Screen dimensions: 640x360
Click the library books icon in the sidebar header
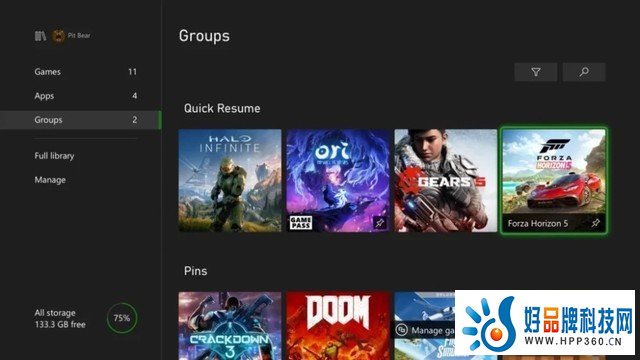(40, 36)
